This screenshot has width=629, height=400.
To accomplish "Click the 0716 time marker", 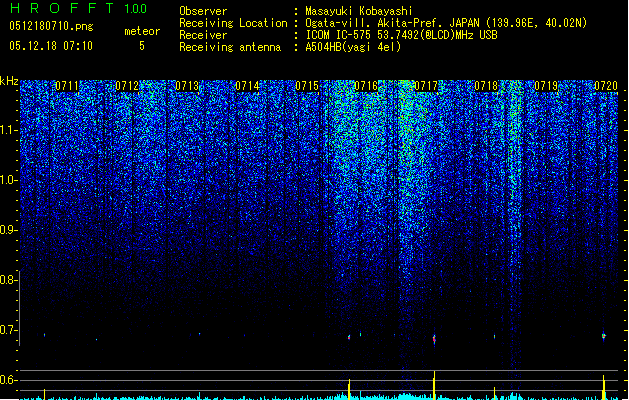I will (366, 86).
